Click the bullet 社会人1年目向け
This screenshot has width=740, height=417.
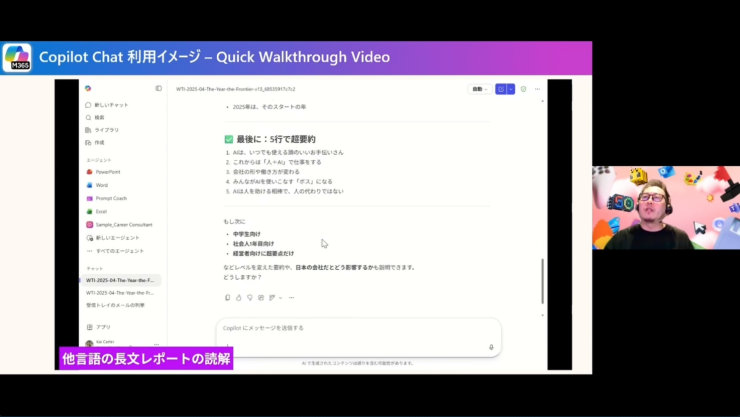[x=253, y=244]
